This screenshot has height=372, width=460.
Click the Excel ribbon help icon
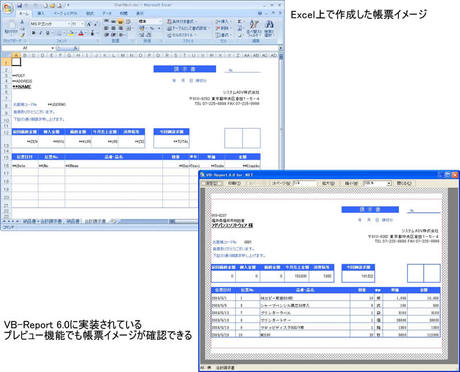(x=260, y=13)
